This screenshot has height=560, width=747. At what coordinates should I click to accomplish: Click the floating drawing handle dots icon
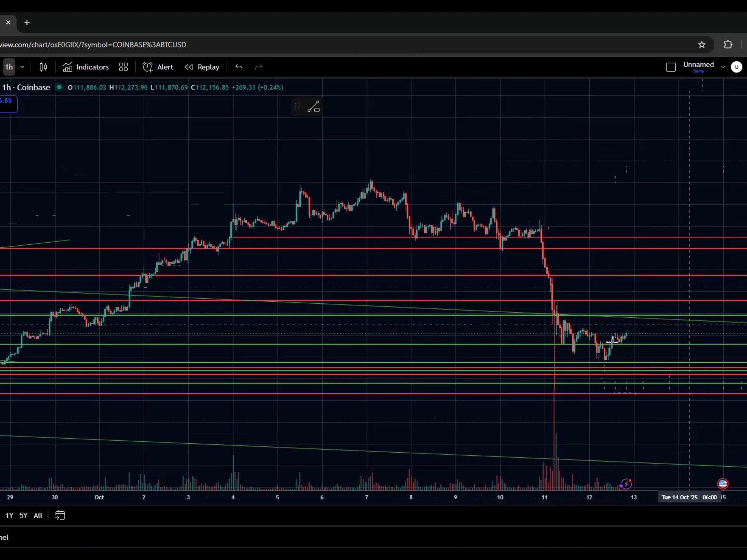coord(297,106)
